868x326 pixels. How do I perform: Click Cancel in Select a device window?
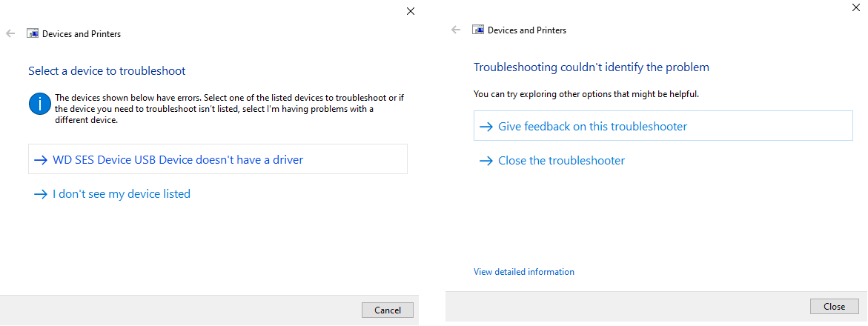pos(388,310)
